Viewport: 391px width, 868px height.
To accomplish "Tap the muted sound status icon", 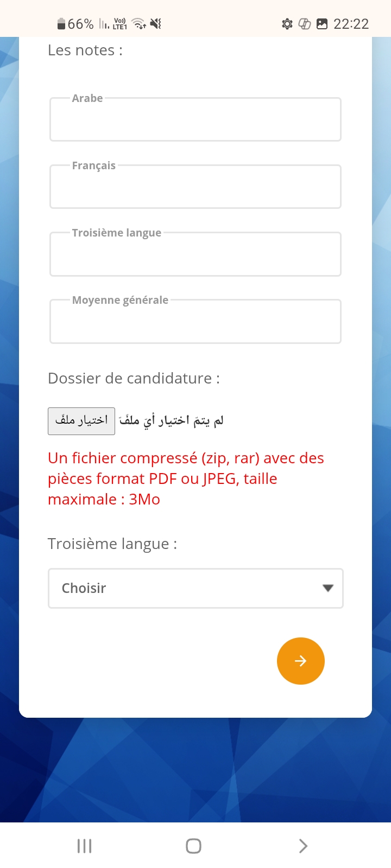I will coord(156,24).
